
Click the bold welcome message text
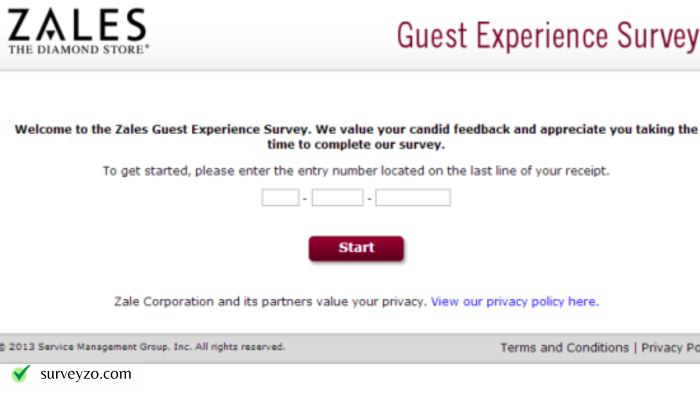point(356,137)
